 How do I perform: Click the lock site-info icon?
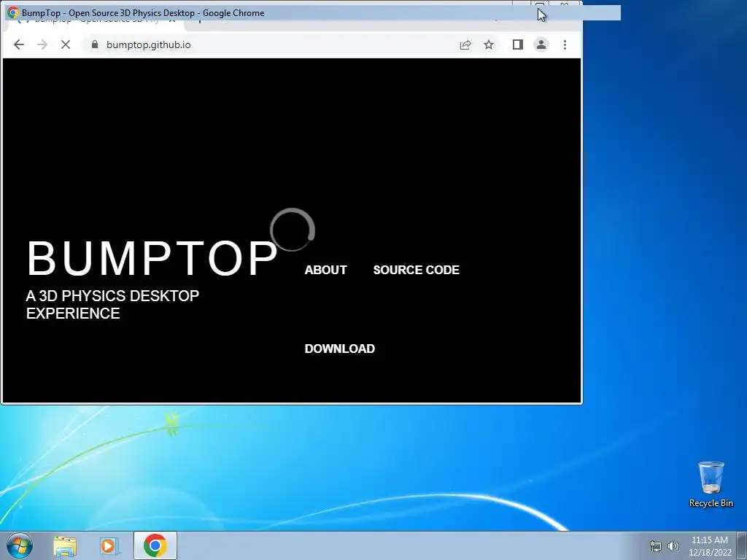click(94, 44)
